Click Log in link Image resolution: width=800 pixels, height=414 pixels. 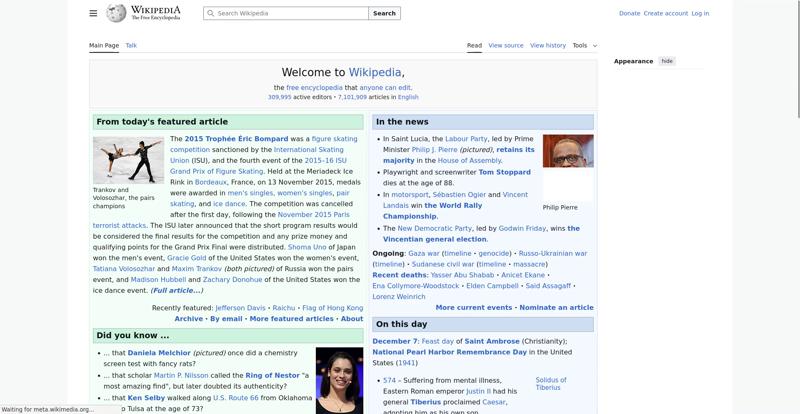click(x=700, y=14)
